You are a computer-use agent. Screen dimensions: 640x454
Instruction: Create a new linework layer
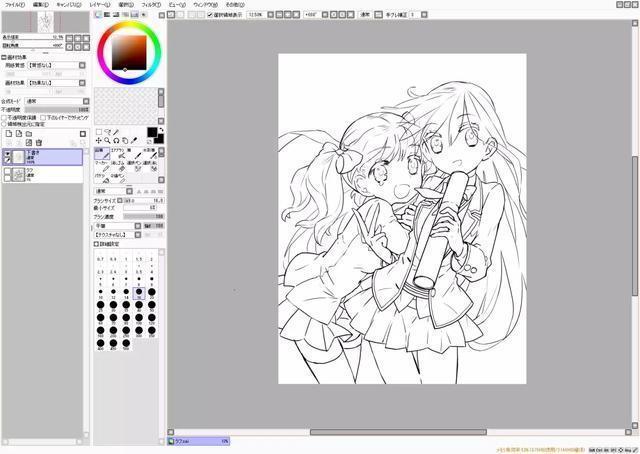[19, 134]
